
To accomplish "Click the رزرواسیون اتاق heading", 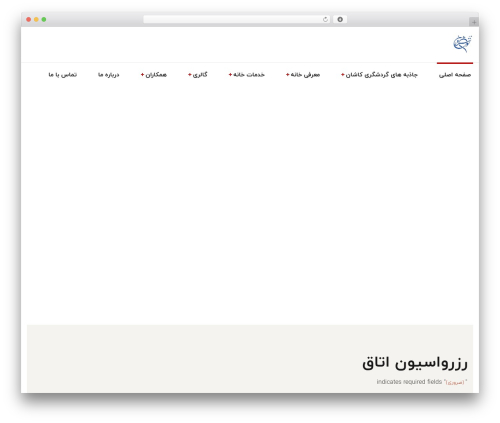I will pos(415,363).
